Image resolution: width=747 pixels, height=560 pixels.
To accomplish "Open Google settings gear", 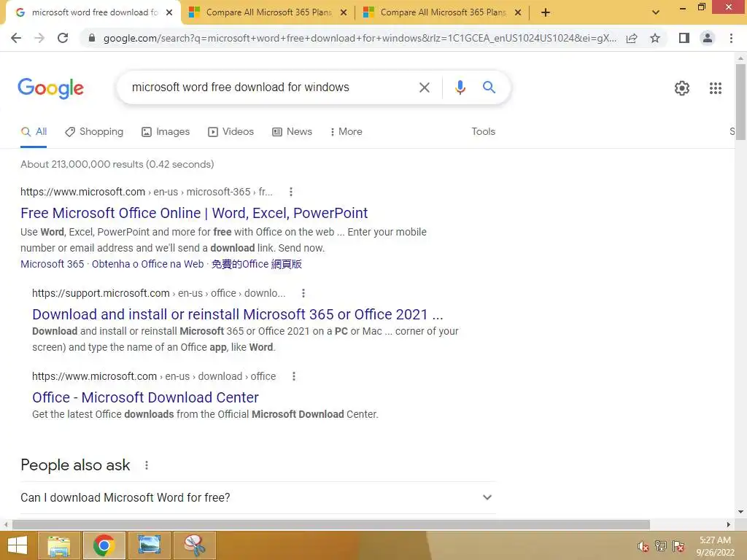I will pos(682,88).
